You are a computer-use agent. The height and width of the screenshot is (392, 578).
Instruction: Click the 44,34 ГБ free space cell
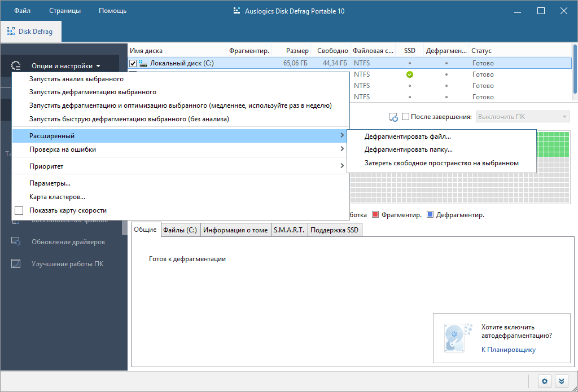coord(334,63)
